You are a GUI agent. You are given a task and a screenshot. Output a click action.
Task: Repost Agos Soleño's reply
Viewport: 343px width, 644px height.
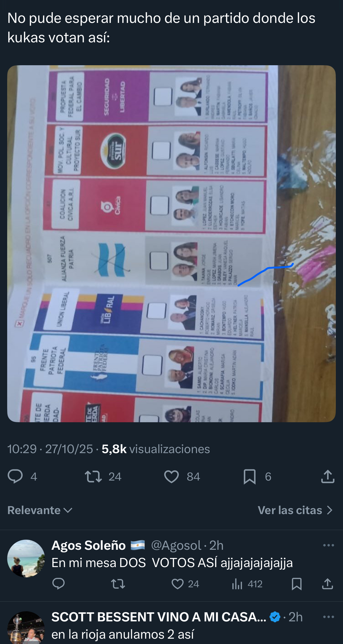(118, 584)
